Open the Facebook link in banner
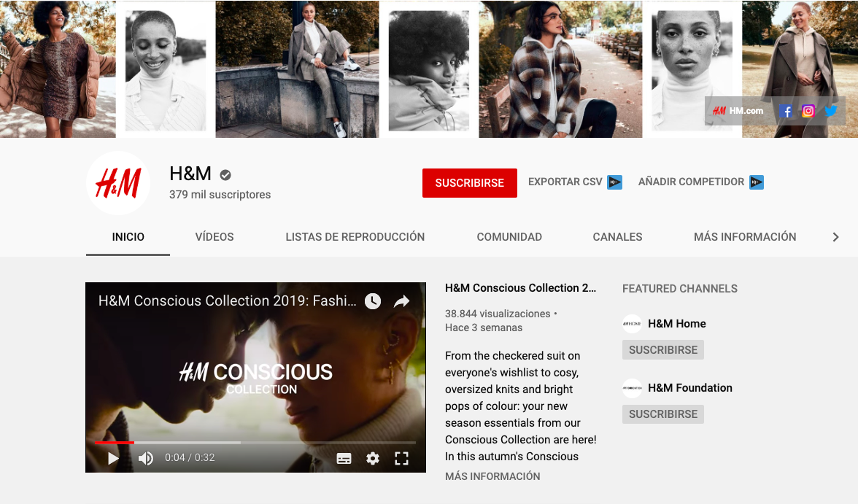The image size is (858, 504). pos(786,112)
